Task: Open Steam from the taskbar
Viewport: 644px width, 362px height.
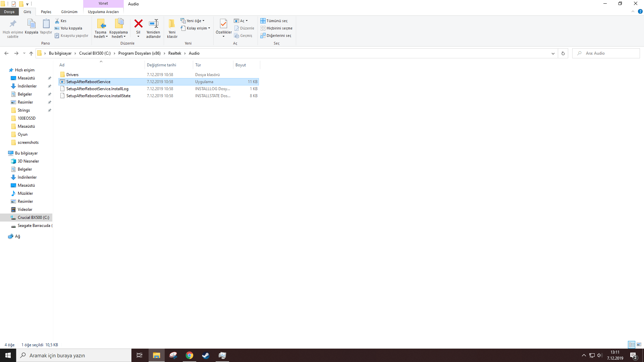Action: [x=206, y=355]
